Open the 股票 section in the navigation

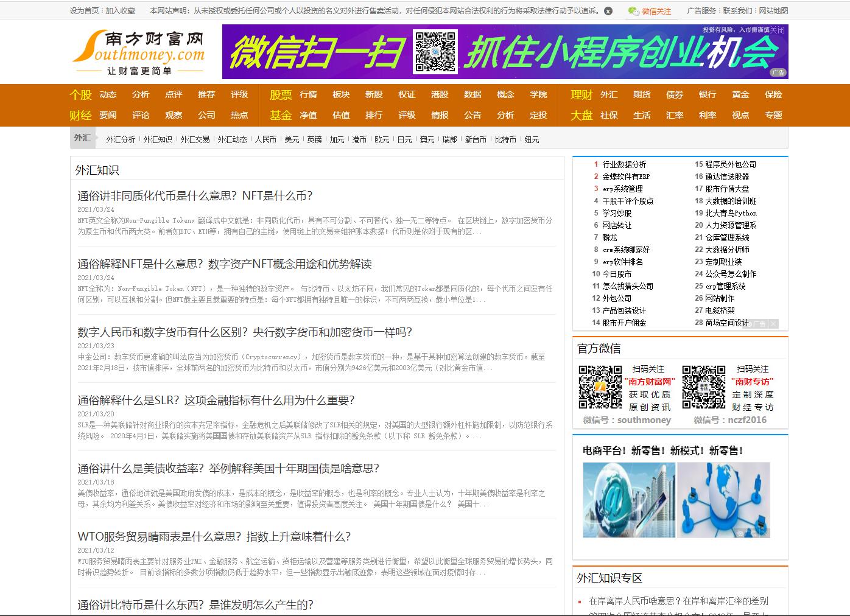click(x=279, y=94)
